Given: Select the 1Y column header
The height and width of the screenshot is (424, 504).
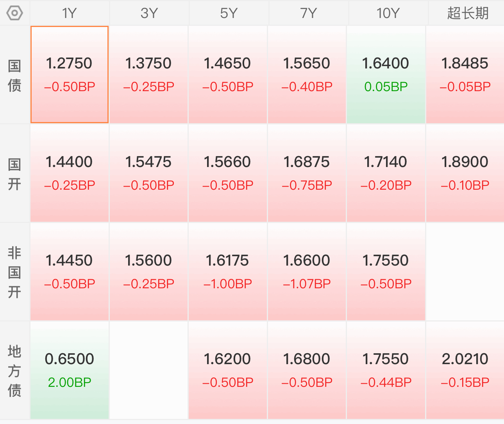Looking at the screenshot, I should point(70,13).
